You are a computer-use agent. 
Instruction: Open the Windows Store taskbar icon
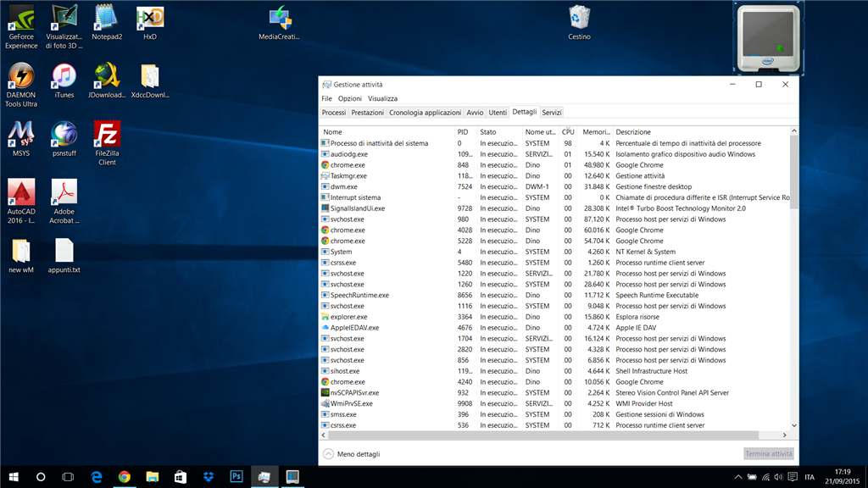pos(180,476)
